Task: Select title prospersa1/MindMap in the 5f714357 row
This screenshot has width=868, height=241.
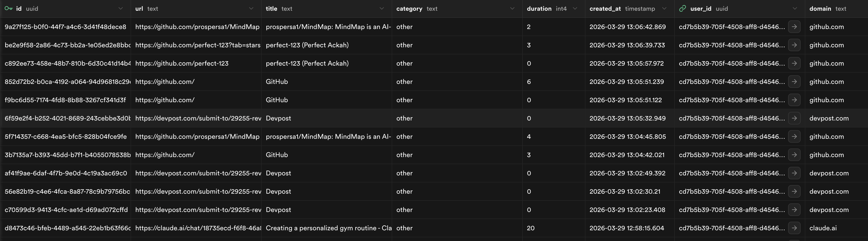Action: point(326,136)
